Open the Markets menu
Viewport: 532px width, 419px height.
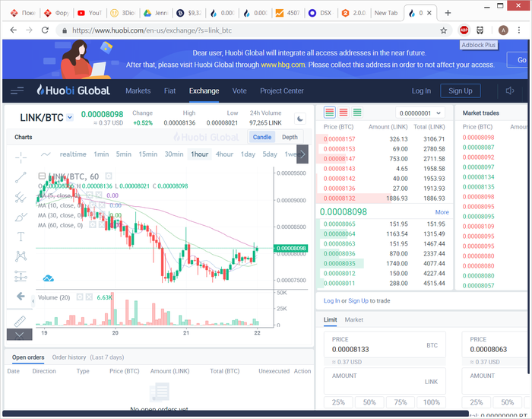point(138,90)
